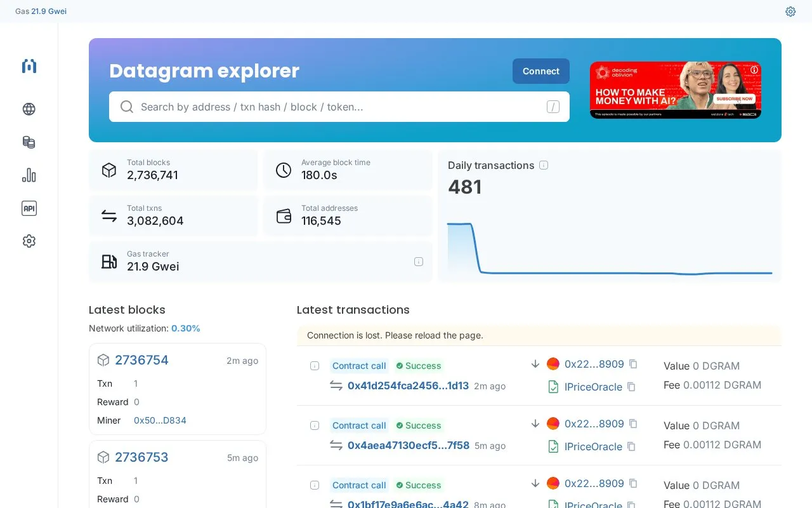Copy the IPriceOracle address in the 2m ago transaction
This screenshot has height=508, width=812.
[631, 387]
